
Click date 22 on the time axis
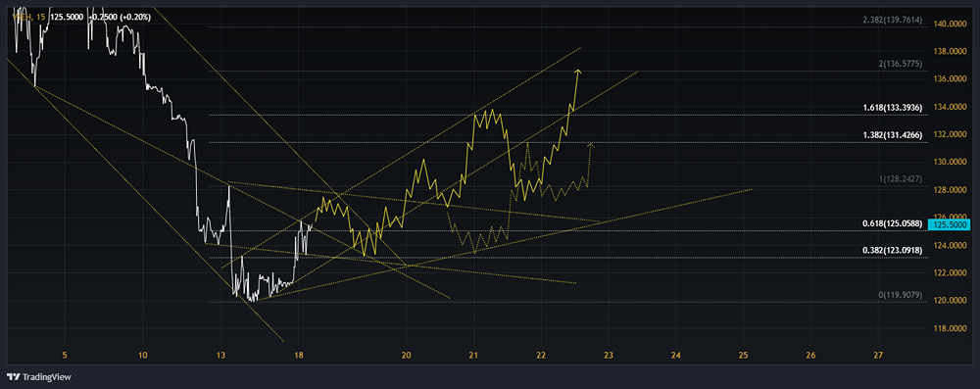(541, 356)
